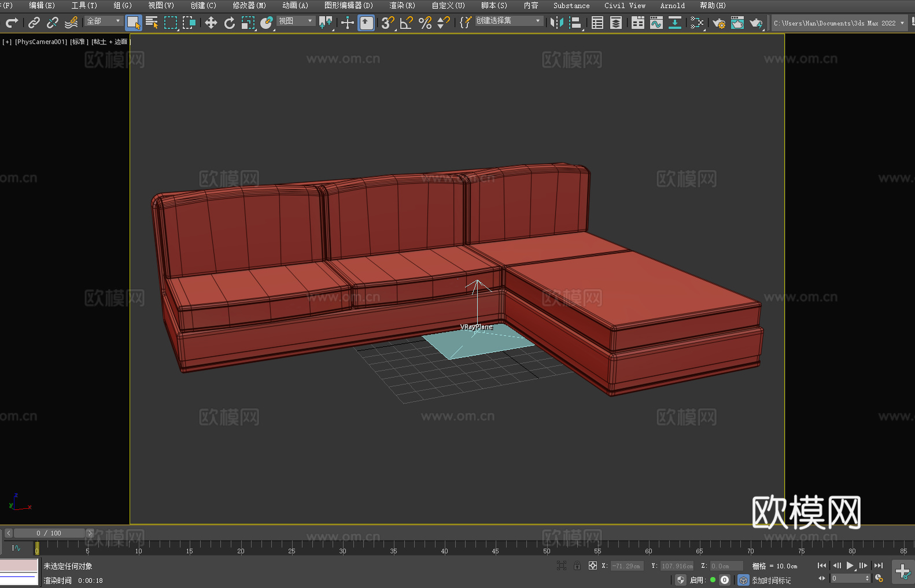Viewport: 915px width, 588px height.
Task: Open Select by Name list icon
Action: click(x=152, y=23)
